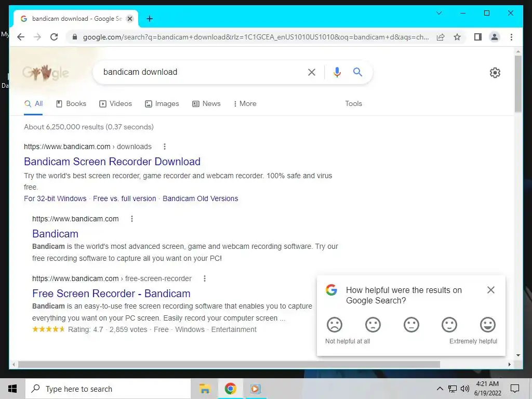
Task: Open Windows notification center
Action: 515,389
